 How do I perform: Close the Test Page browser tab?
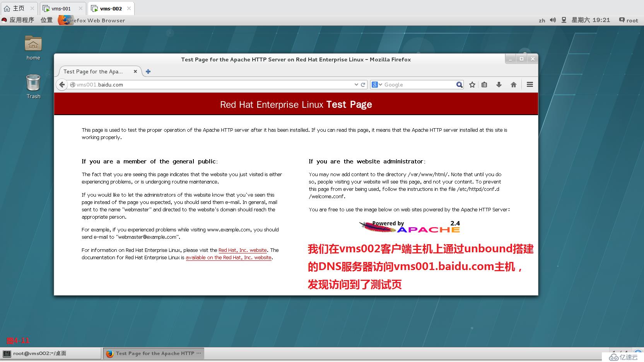click(x=135, y=71)
